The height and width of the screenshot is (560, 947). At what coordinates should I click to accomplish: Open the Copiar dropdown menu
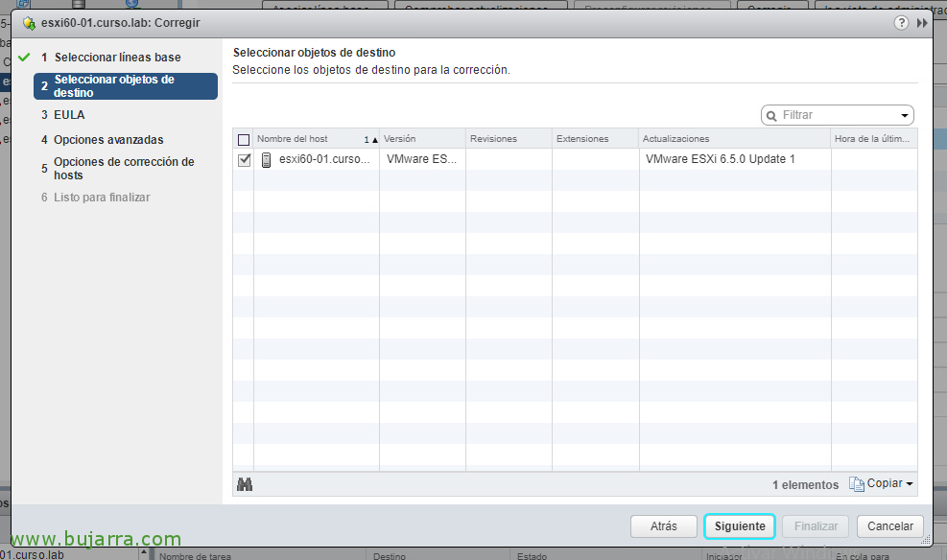pyautogui.click(x=910, y=484)
